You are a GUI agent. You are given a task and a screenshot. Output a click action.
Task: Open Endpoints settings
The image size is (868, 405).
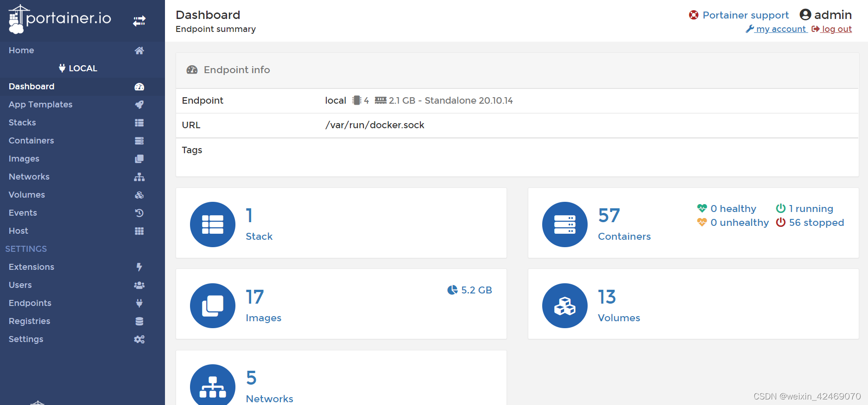coord(30,303)
